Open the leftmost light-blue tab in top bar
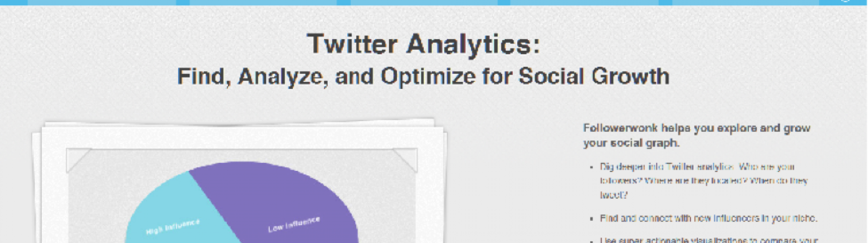 click(x=102, y=2)
